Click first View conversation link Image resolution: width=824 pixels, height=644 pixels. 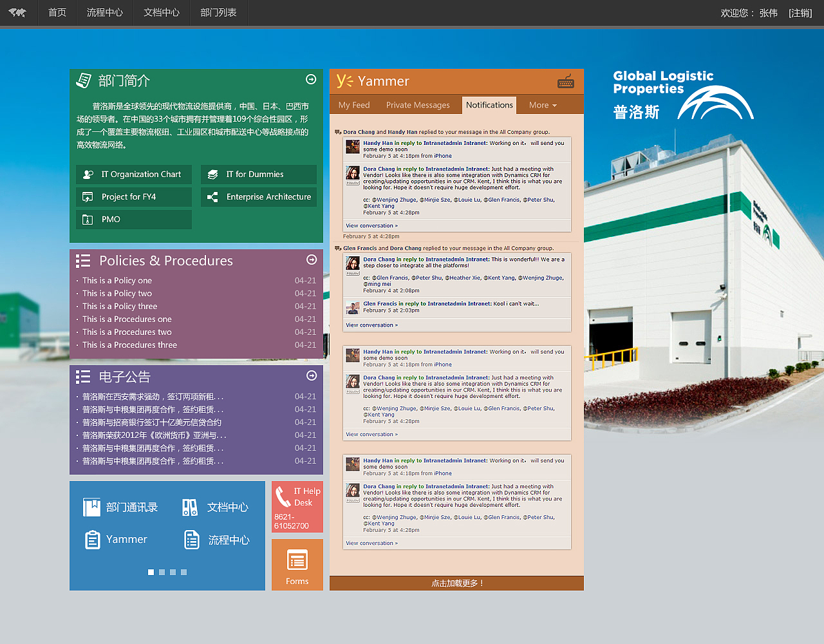pos(372,226)
